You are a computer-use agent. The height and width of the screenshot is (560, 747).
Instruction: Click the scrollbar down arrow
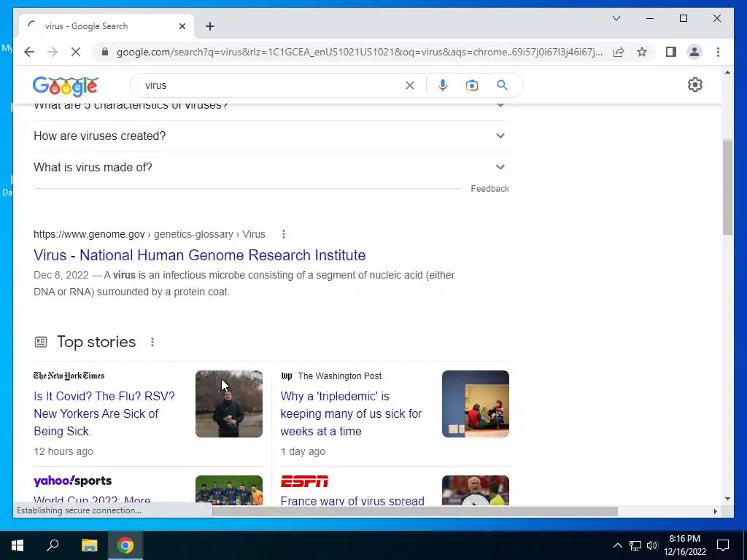click(x=727, y=499)
